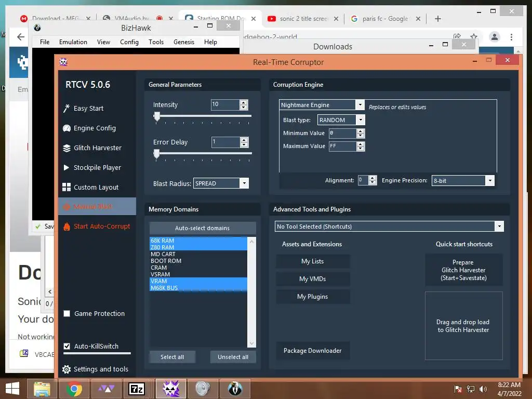Increase Alignment with the up arrow
The width and height of the screenshot is (532, 399).
[373, 178]
